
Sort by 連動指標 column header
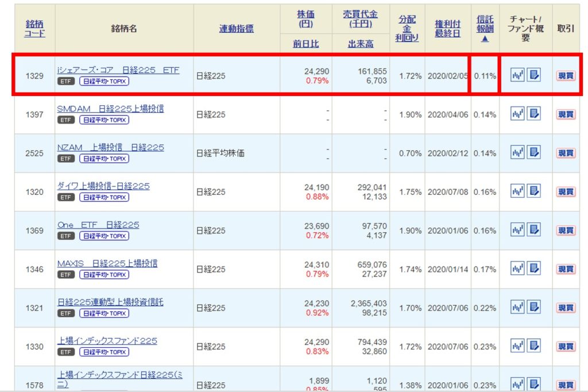(x=236, y=29)
